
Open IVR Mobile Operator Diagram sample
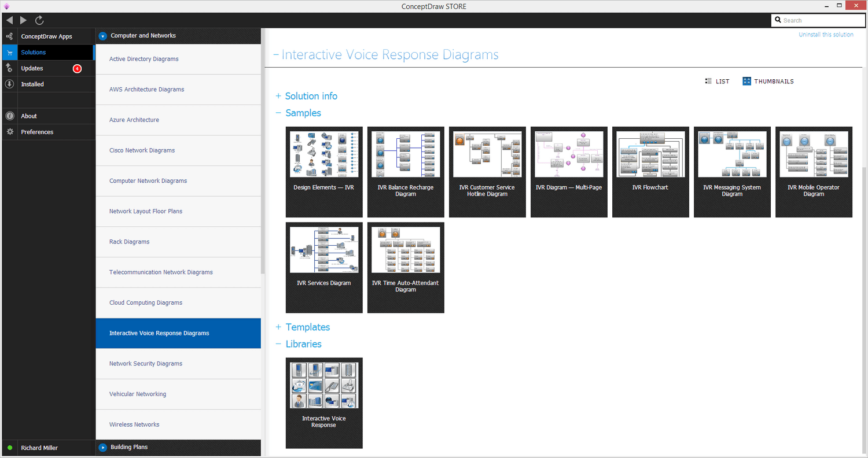point(814,172)
